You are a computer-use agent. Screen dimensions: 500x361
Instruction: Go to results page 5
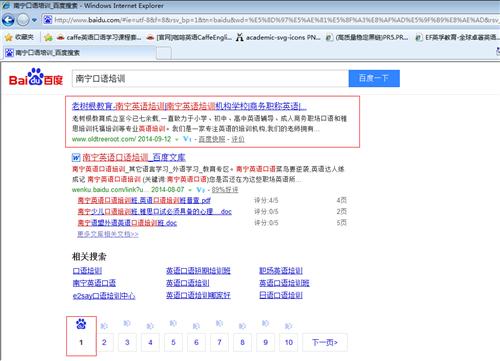point(173,342)
